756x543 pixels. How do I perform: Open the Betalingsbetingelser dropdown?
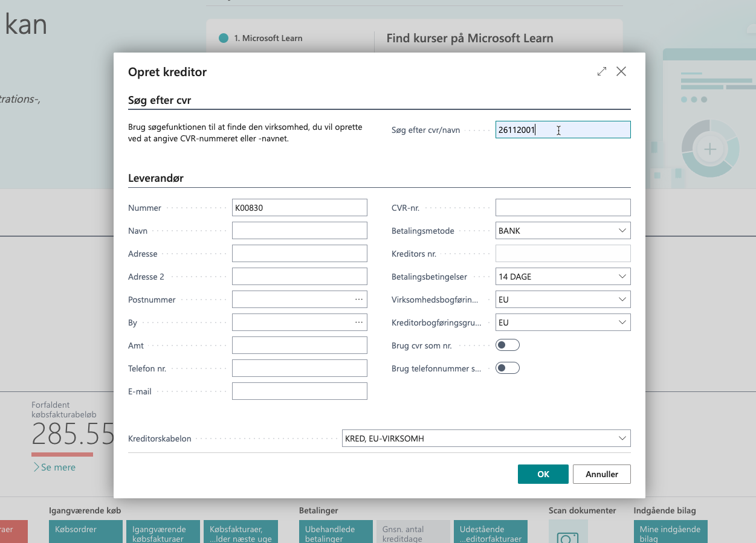pyautogui.click(x=622, y=277)
